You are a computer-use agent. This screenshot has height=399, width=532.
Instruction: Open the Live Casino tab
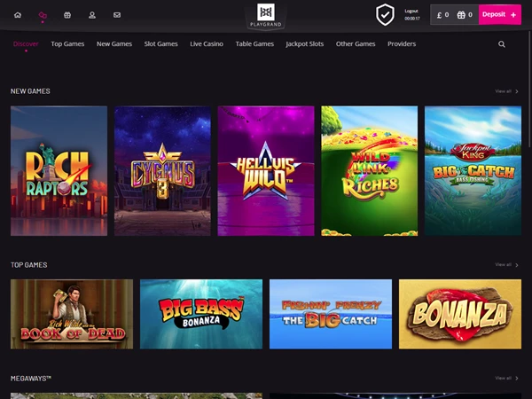tap(207, 43)
